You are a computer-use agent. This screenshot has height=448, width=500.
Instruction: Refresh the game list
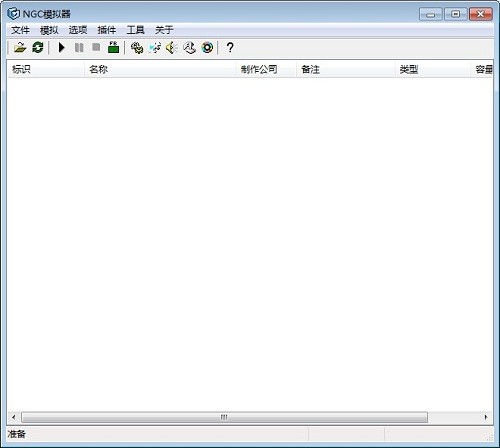coord(38,48)
